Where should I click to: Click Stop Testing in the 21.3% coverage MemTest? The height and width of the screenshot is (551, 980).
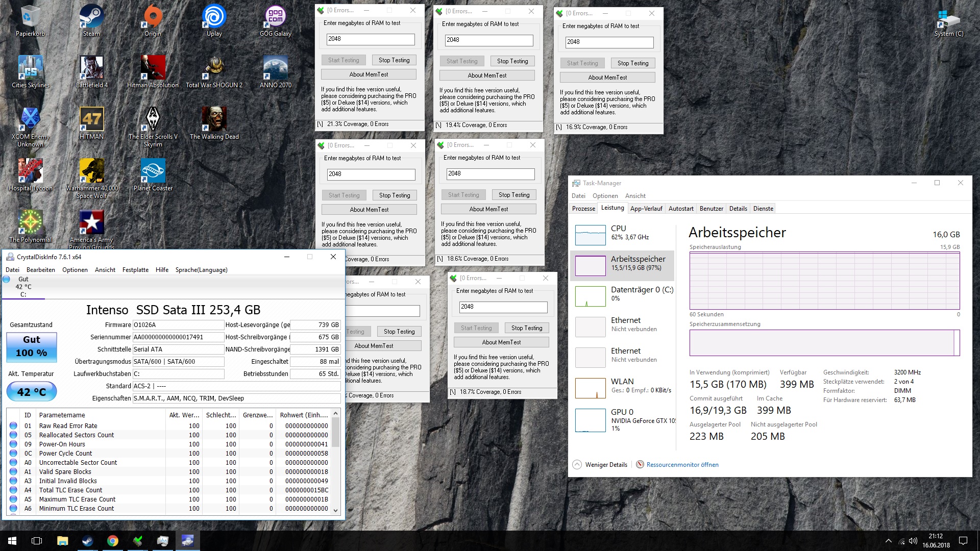[x=394, y=60]
